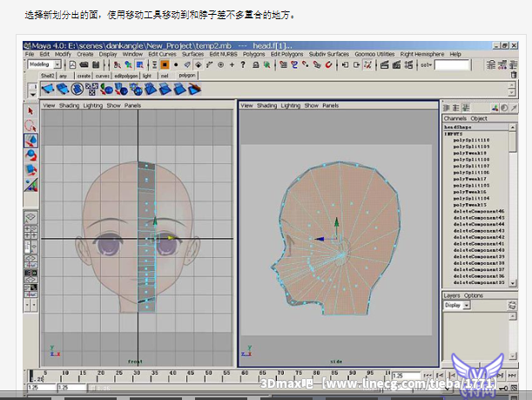This screenshot has height=400, width=532.
Task: Toggle the single perspective layout button
Action: (x=31, y=219)
